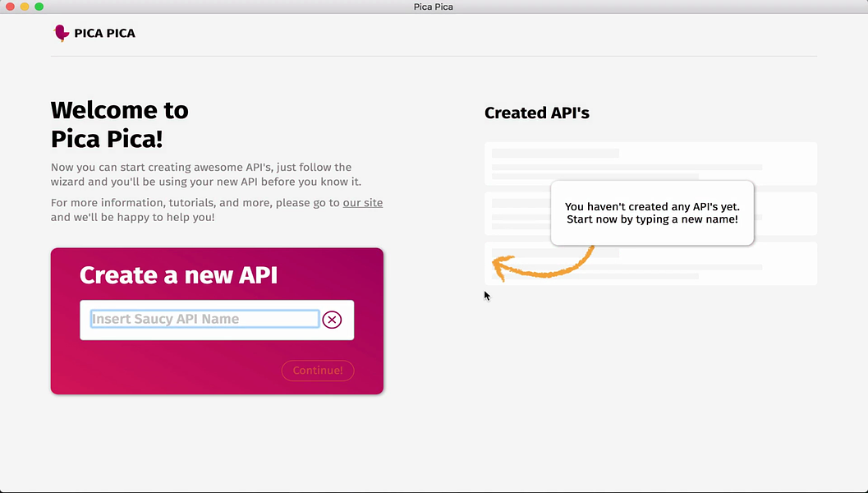Image resolution: width=868 pixels, height=493 pixels.
Task: Close window with the red button
Action: [11, 7]
